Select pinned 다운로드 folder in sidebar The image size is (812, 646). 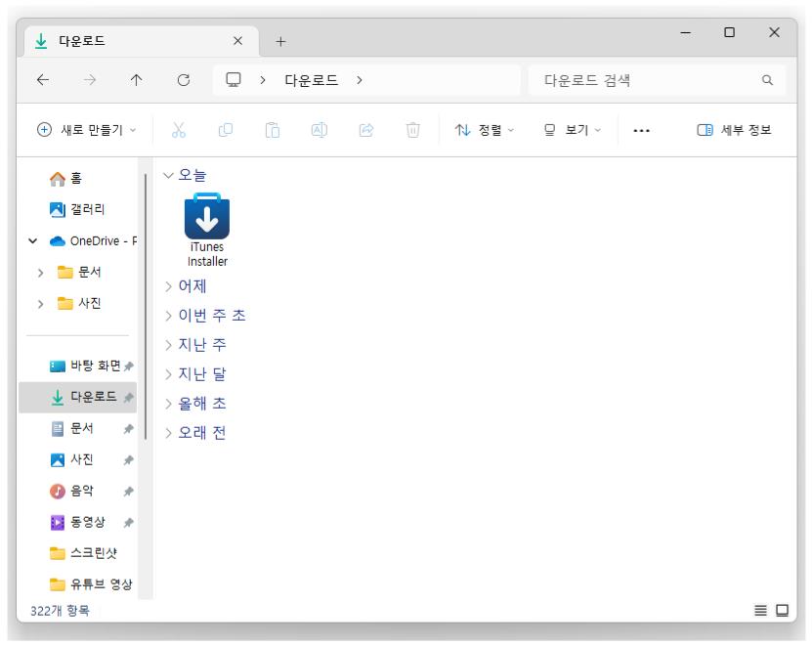77,398
